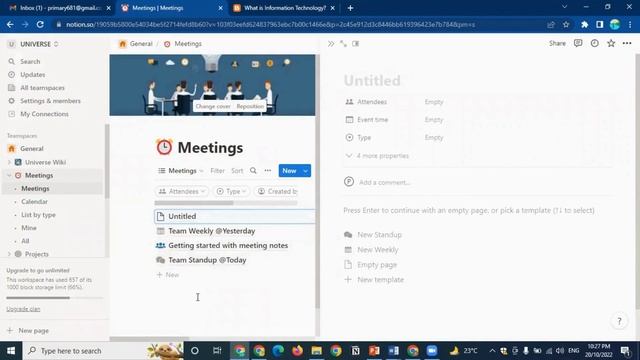
Task: Close the side peek panel
Action: tap(331, 44)
